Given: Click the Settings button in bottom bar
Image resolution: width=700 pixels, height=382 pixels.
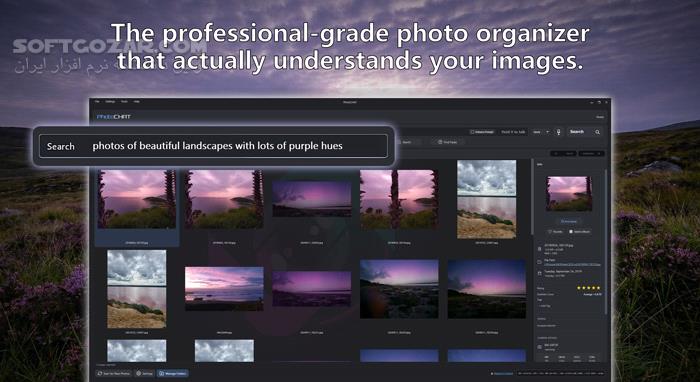Looking at the screenshot, I should (145, 373).
